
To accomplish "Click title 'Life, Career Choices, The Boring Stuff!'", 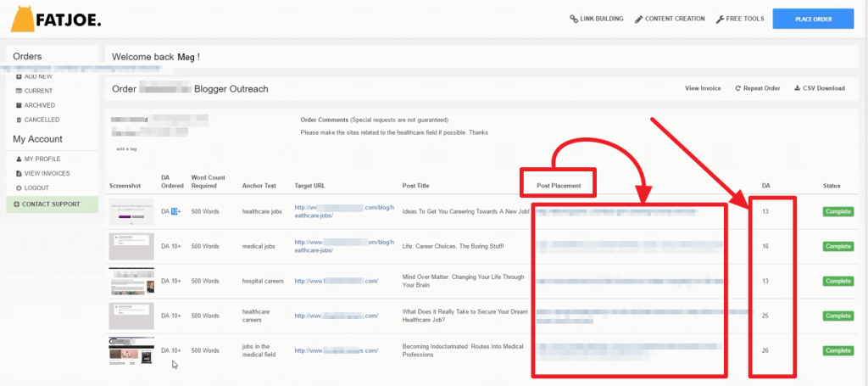I will click(453, 246).
